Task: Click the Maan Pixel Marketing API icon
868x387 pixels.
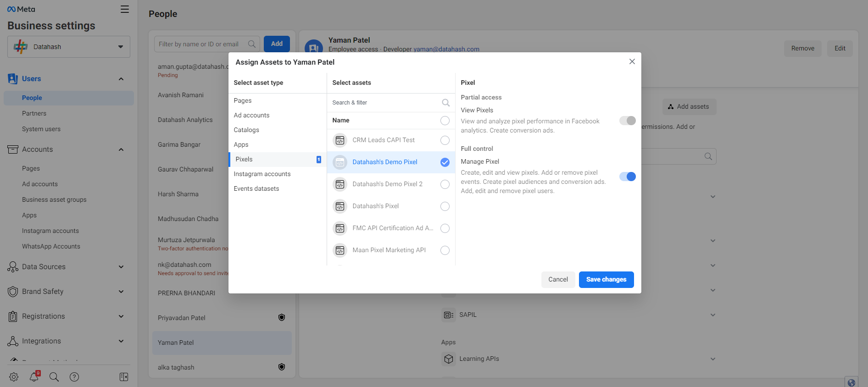Action: (x=340, y=250)
